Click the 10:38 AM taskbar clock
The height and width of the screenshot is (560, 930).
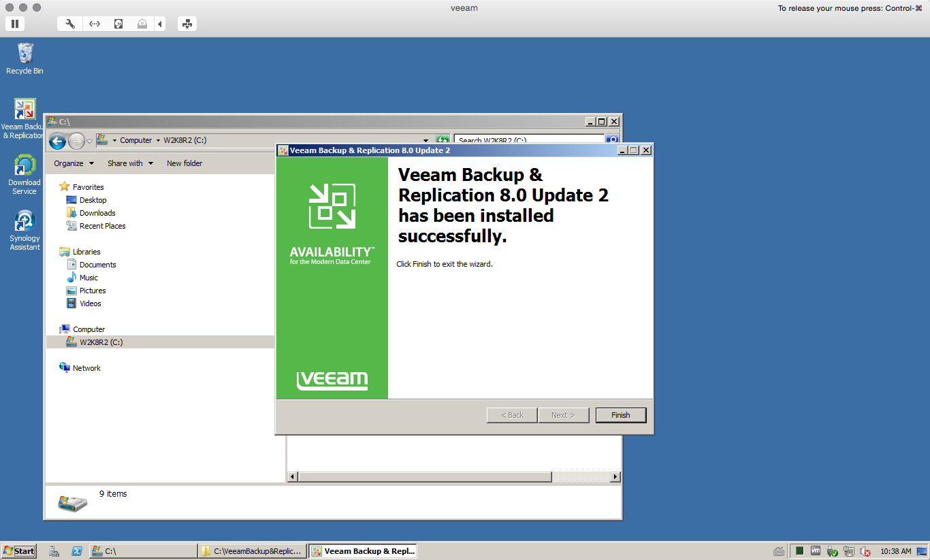895,551
